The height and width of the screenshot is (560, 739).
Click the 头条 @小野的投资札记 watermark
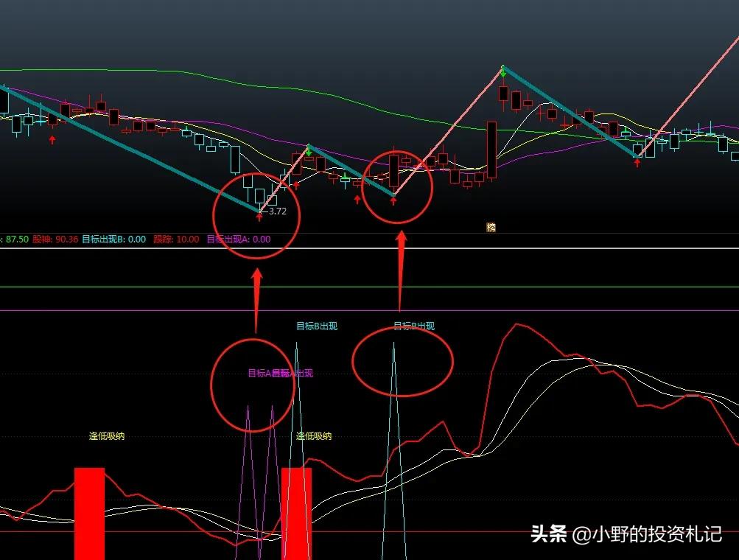pos(626,534)
